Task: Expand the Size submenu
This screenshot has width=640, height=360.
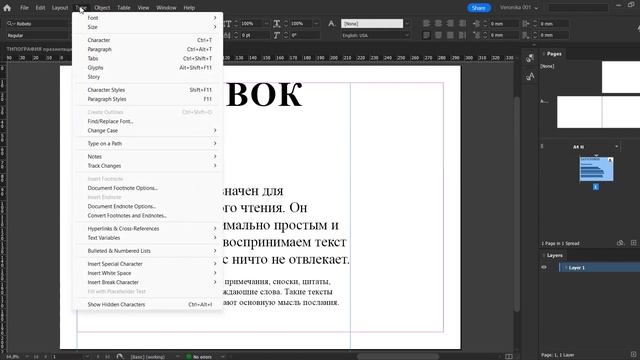Action: click(148, 27)
